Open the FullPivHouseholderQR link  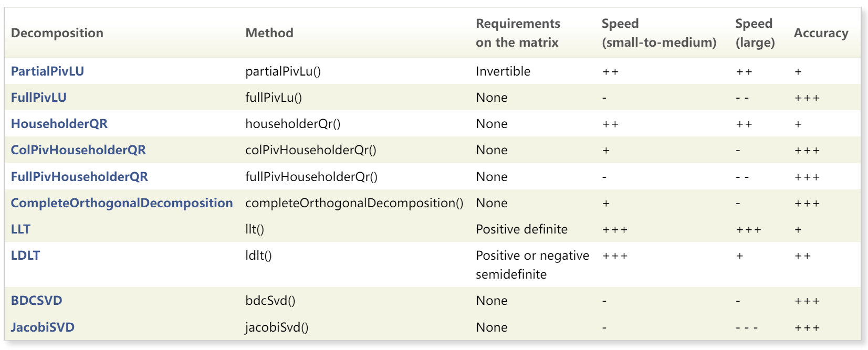[79, 177]
